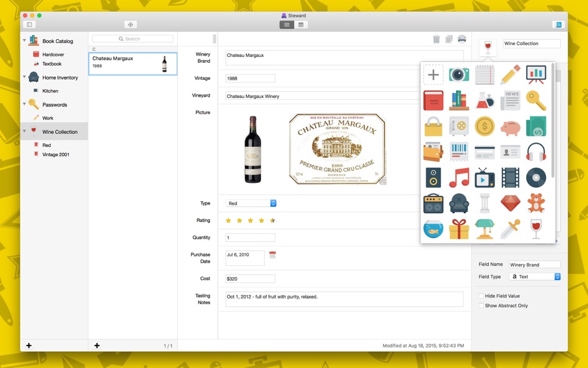Pick the safe vault icon
The image size is (588, 368).
coord(459,126)
